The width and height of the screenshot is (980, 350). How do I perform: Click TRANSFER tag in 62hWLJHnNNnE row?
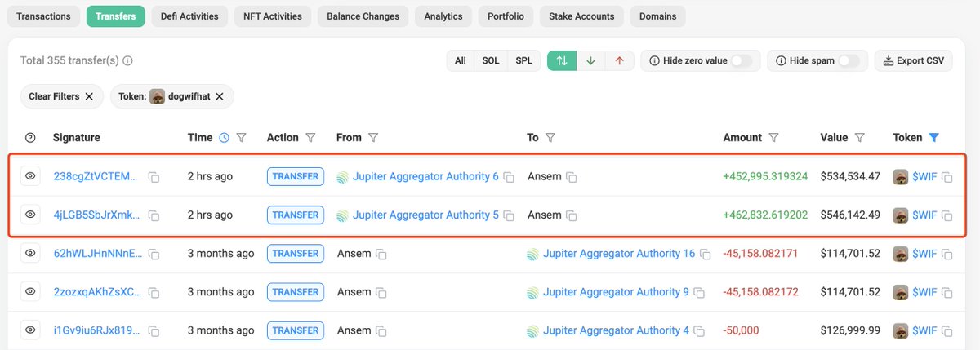point(296,253)
